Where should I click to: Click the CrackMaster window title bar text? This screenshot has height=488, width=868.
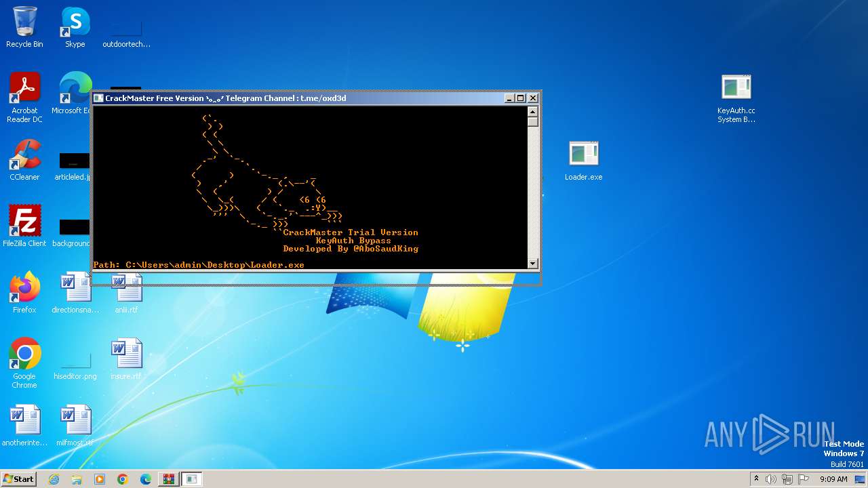click(226, 98)
